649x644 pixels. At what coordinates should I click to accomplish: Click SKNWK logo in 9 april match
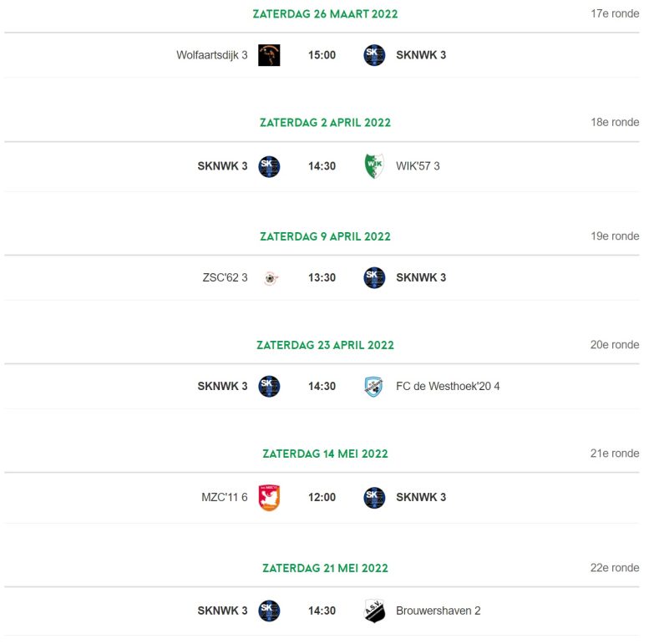pos(374,277)
